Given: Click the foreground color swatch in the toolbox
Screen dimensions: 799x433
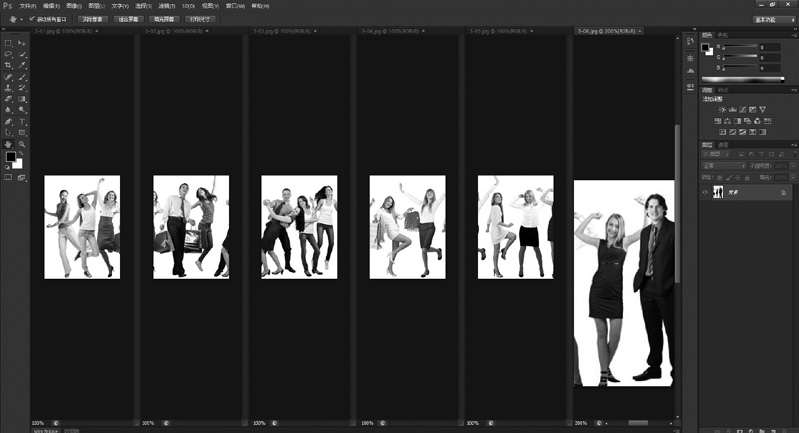Looking at the screenshot, I should click(x=10, y=156).
